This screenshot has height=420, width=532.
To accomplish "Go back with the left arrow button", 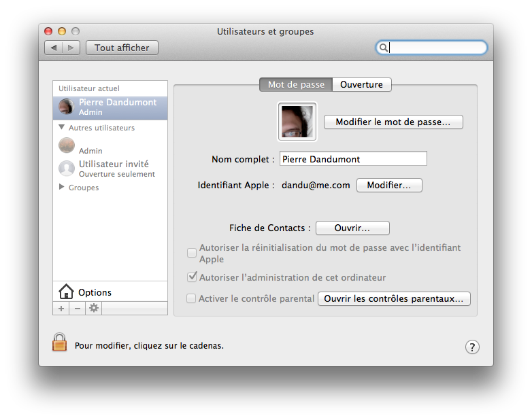I will pos(54,48).
